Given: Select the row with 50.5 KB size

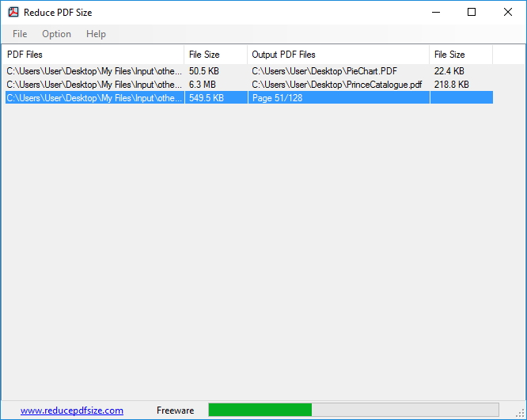Looking at the screenshot, I should [249, 71].
